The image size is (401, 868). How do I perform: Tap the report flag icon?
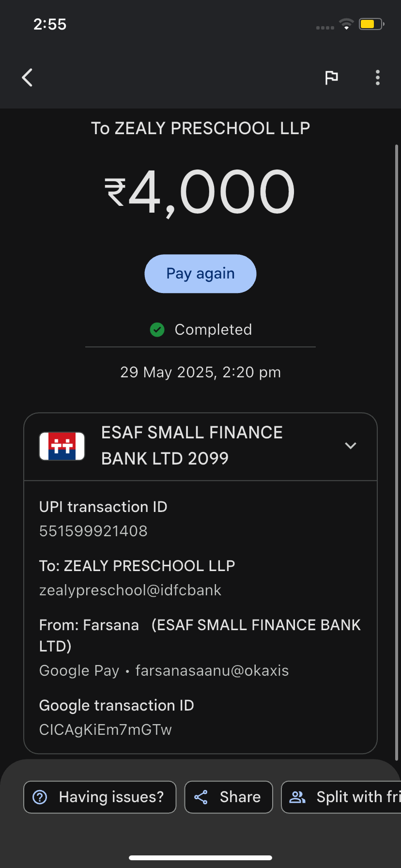[331, 77]
